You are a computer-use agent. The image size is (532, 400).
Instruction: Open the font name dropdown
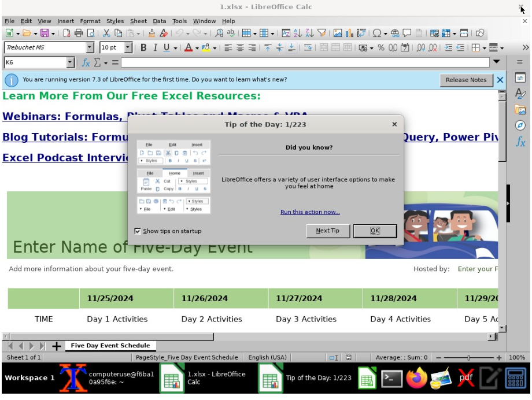[x=90, y=47]
